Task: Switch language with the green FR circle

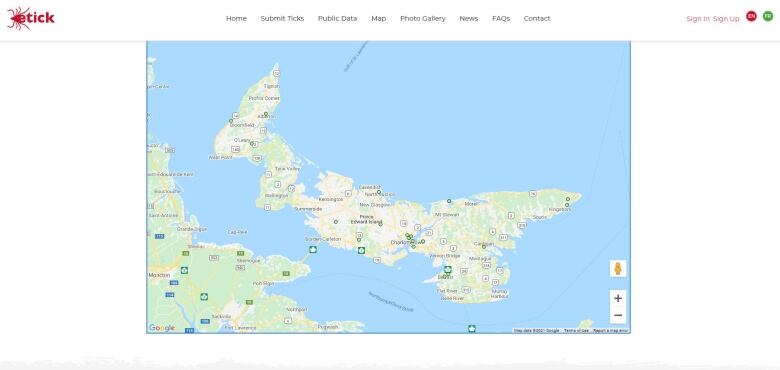Action: (768, 16)
